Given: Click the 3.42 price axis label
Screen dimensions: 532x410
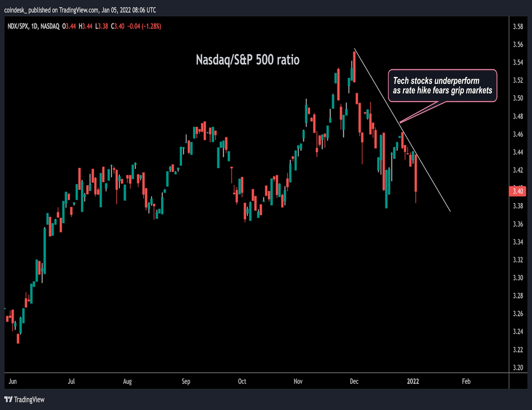Looking at the screenshot, I should tap(518, 170).
